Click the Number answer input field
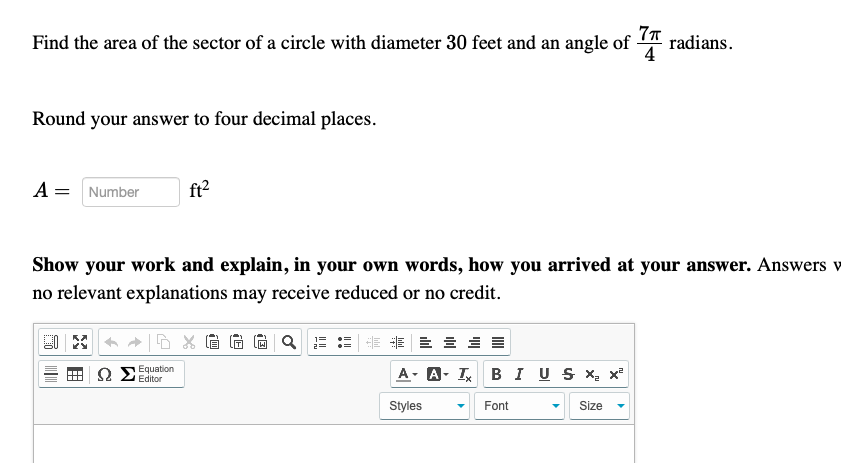 pyautogui.click(x=131, y=192)
